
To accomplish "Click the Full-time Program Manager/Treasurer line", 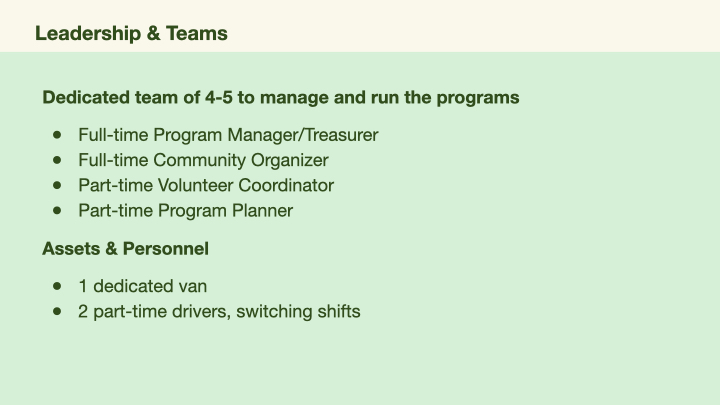I will coord(228,135).
